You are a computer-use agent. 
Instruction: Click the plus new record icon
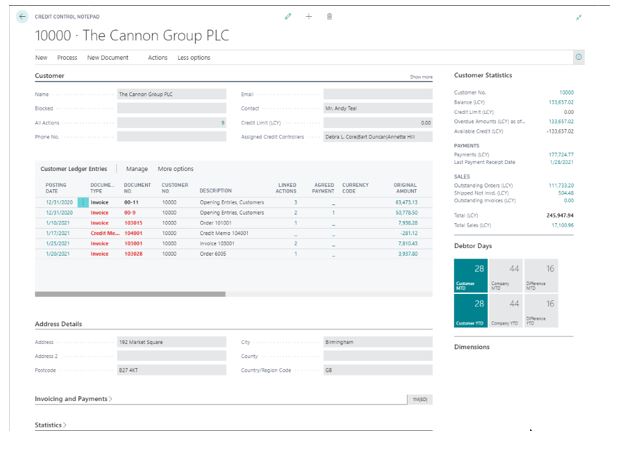click(309, 16)
